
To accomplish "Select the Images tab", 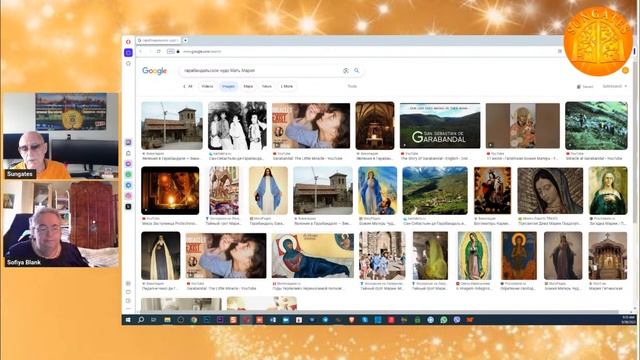I will click(228, 86).
